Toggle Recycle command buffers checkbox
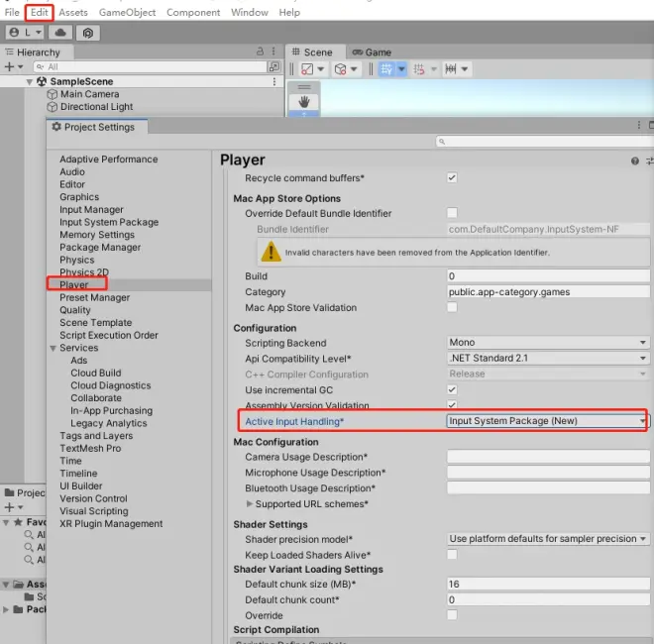The height and width of the screenshot is (644, 654). pyautogui.click(x=452, y=178)
